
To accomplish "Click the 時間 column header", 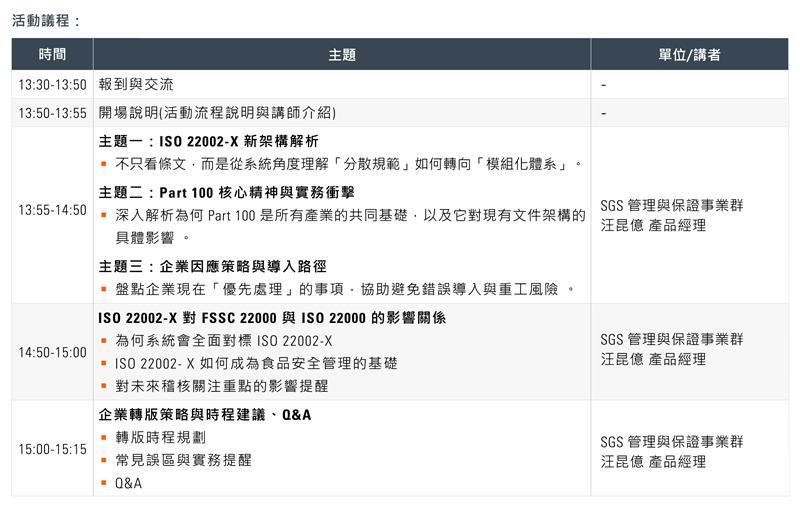I will point(53,55).
